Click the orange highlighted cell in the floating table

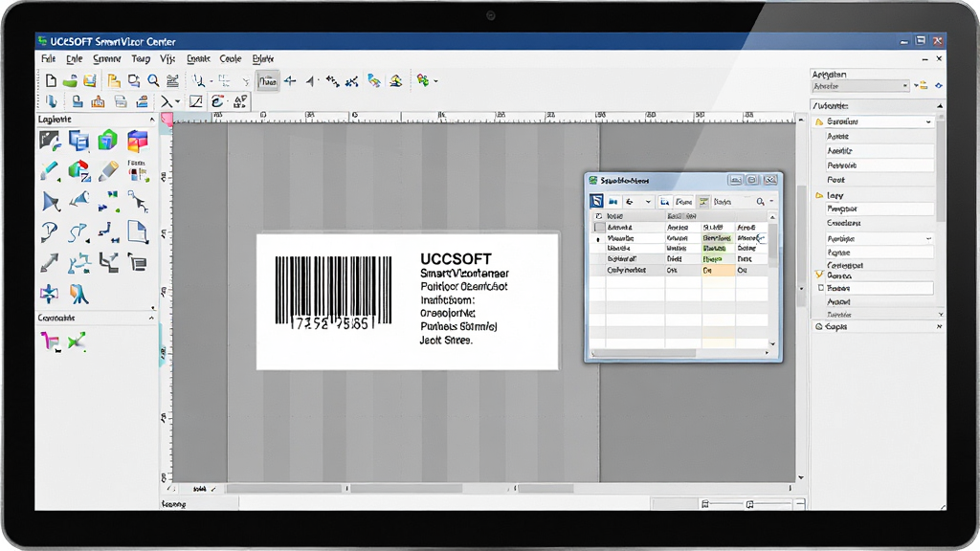[x=718, y=271]
